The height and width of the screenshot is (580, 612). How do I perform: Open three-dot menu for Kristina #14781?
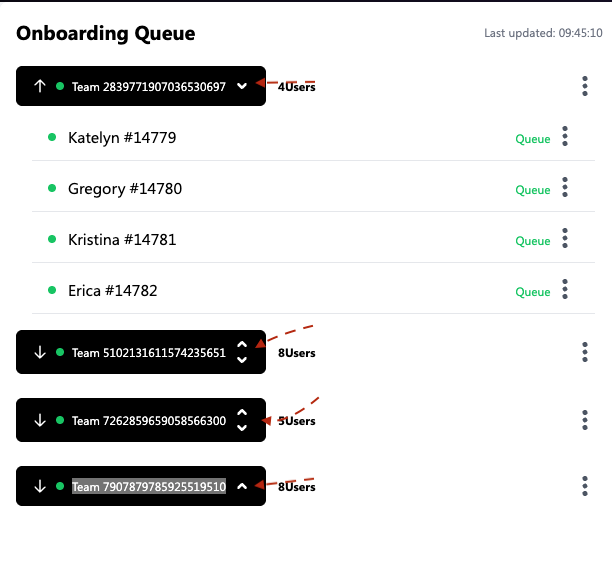click(x=565, y=238)
